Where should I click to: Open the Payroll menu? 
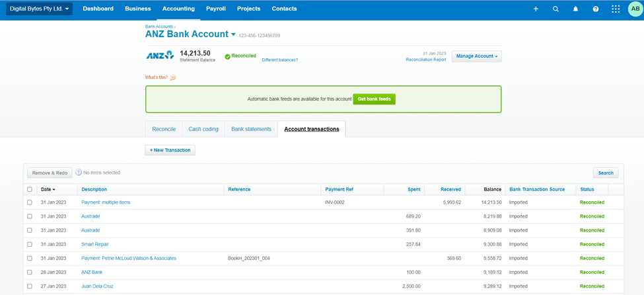(216, 9)
